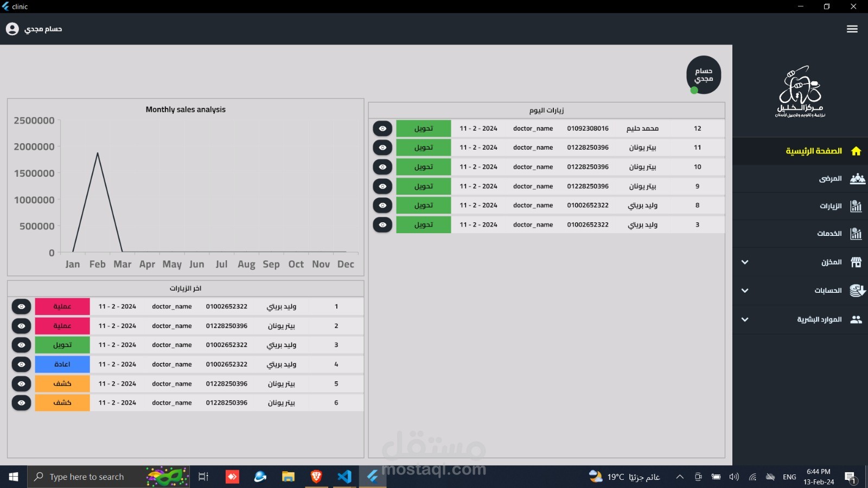Click the green تحويل button in اخر الزيارات
The height and width of the screenshot is (488, 868).
point(62,345)
